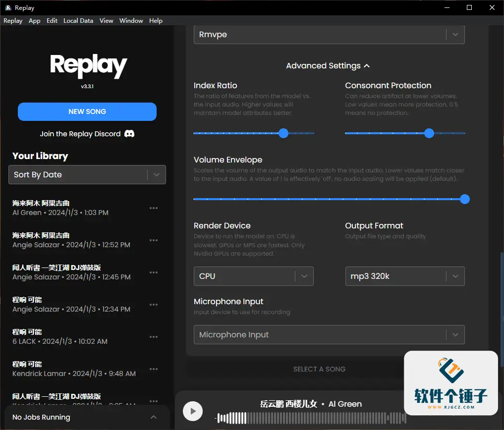Viewport: 504px width, 430px height.
Task: Open the Microphone Input dropdown
Action: coord(329,334)
